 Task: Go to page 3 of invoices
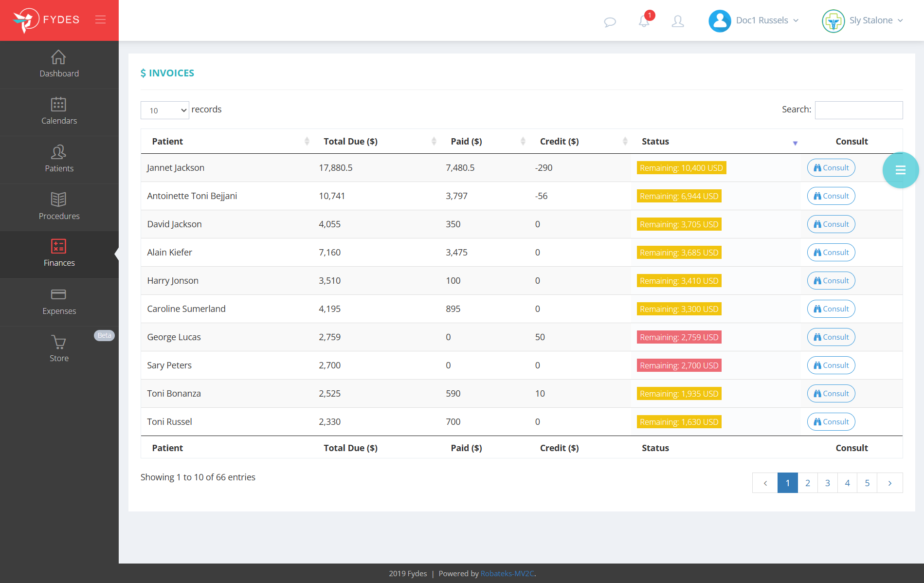pos(827,483)
